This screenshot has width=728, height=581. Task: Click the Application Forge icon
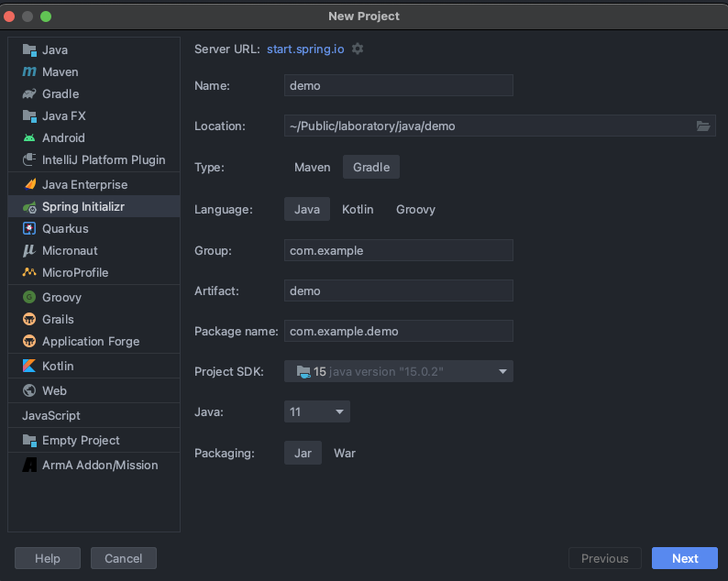(x=29, y=341)
